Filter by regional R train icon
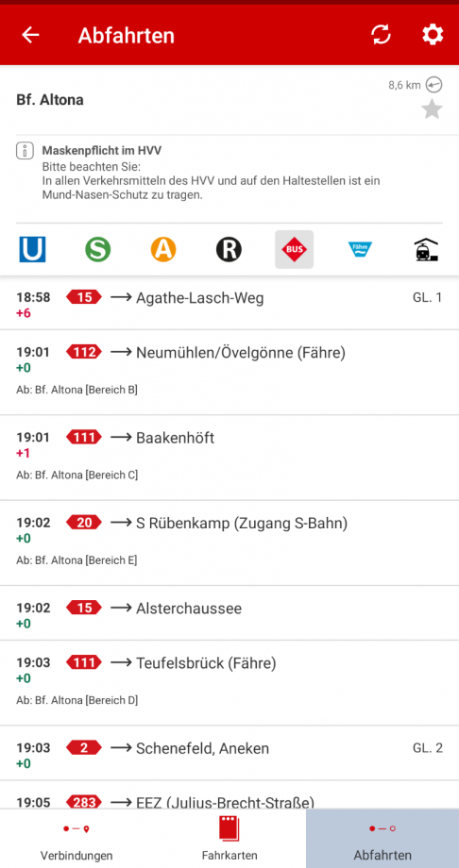Image resolution: width=459 pixels, height=868 pixels. (229, 250)
